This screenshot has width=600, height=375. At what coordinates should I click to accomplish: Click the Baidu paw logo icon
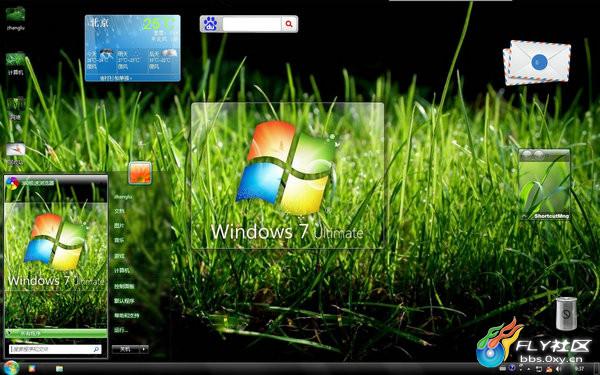(x=210, y=24)
